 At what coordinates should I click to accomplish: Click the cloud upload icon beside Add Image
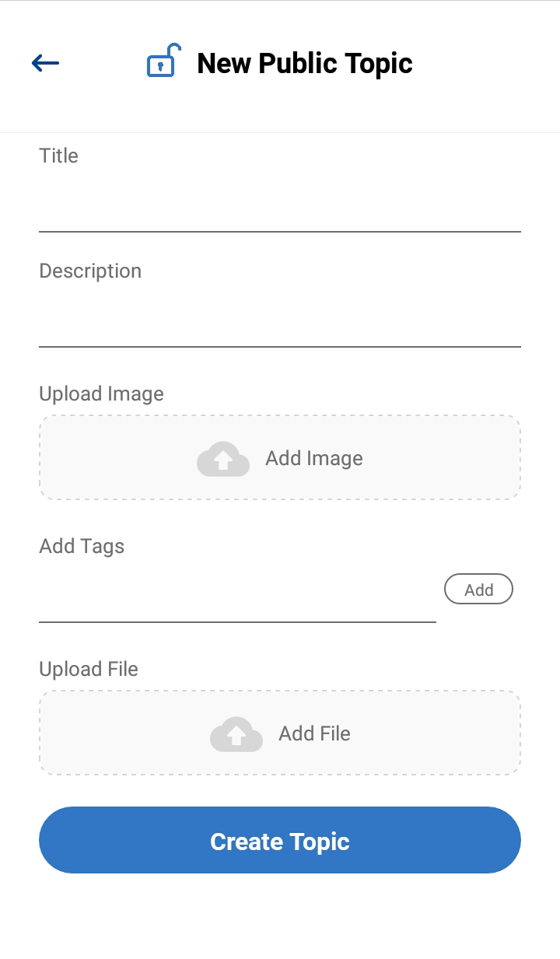click(x=223, y=459)
